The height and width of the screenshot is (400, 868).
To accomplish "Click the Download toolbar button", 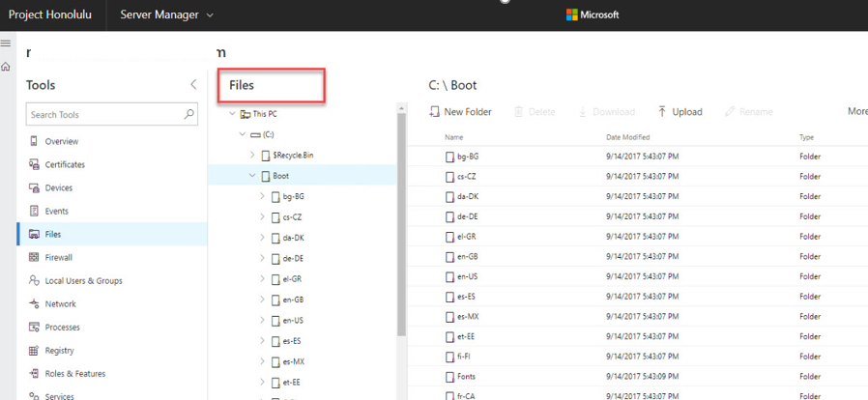I will click(607, 112).
